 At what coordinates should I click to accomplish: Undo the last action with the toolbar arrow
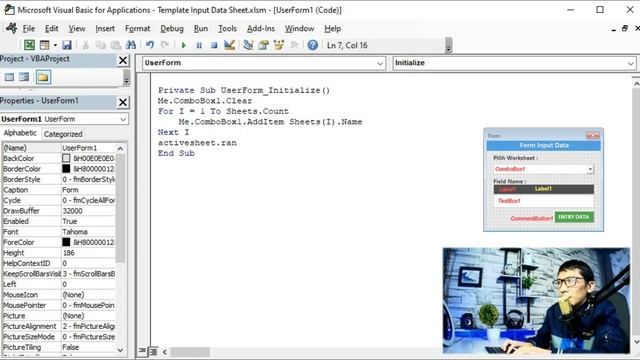[x=150, y=45]
